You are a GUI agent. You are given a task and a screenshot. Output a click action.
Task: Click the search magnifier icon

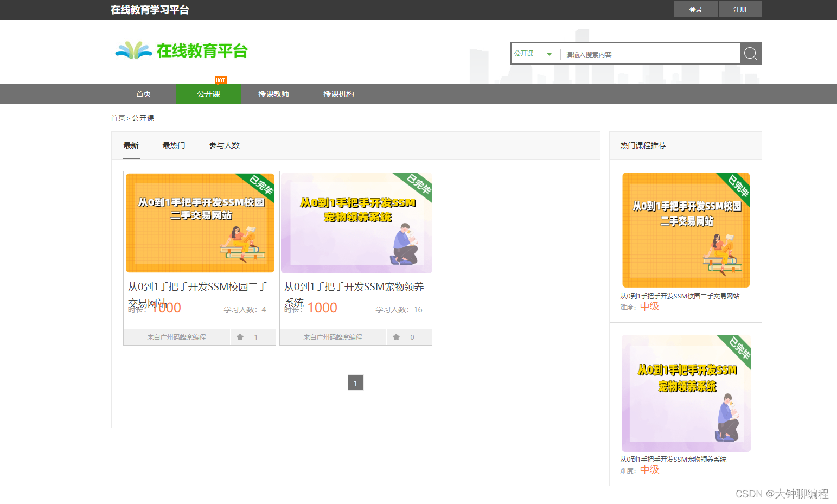(x=751, y=53)
